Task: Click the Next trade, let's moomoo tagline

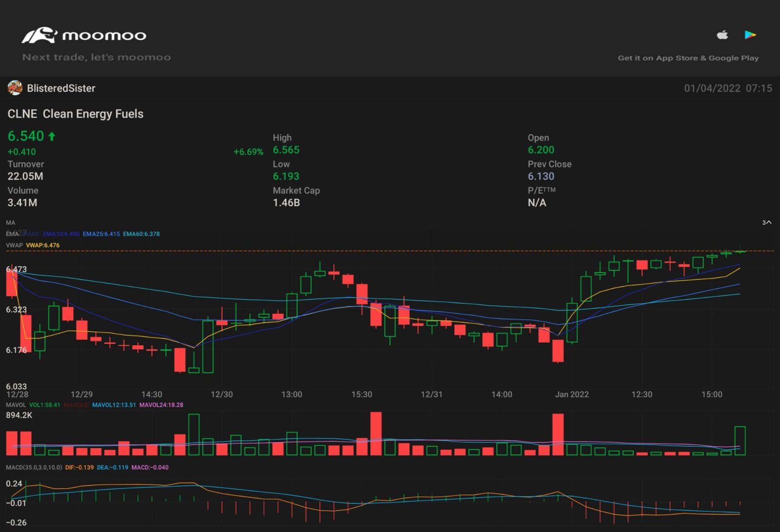Action: pyautogui.click(x=97, y=57)
